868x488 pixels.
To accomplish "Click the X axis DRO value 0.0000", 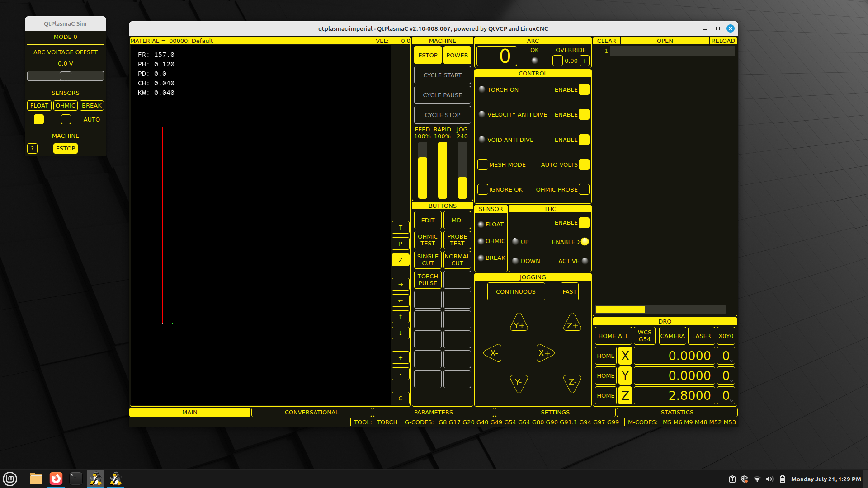I will click(x=675, y=356).
